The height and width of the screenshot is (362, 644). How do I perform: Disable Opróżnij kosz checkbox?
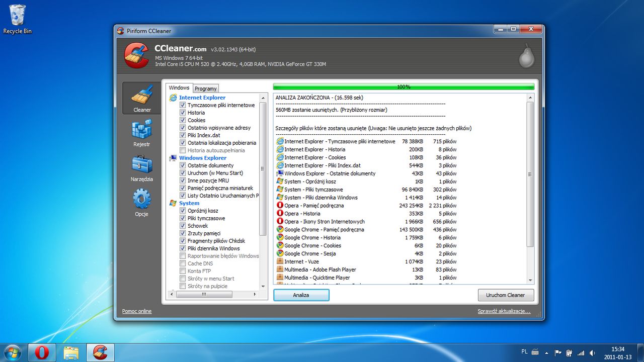183,211
